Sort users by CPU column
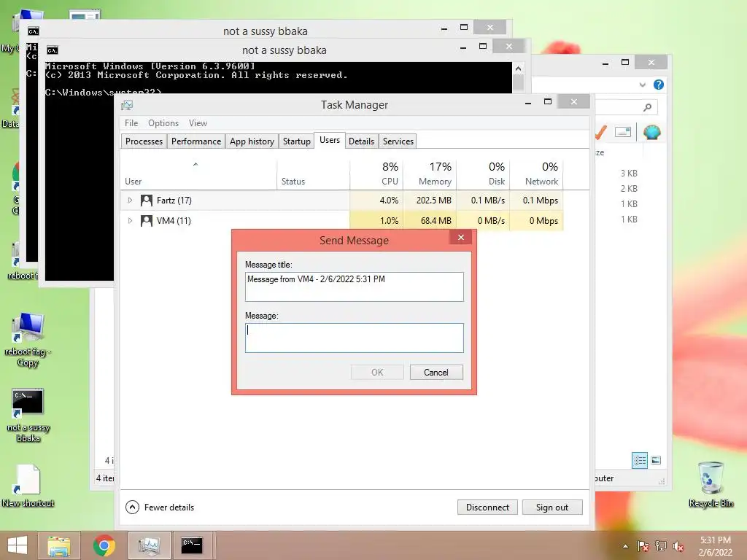 [x=376, y=175]
